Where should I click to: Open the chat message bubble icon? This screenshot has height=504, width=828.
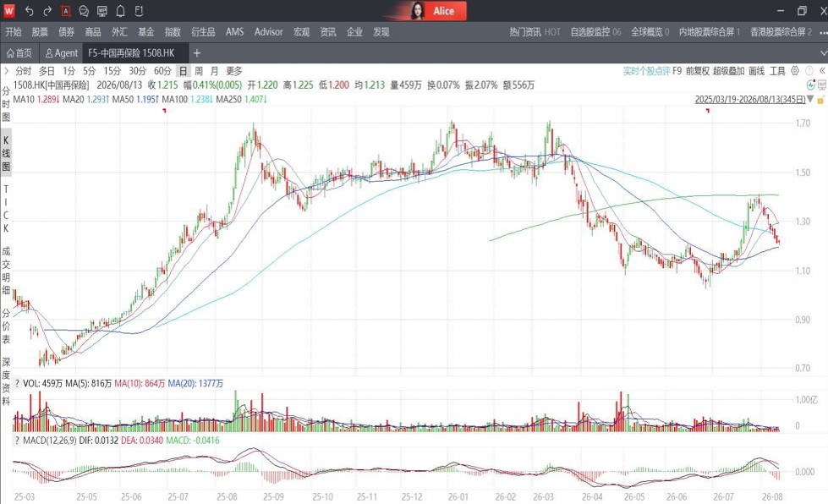pos(84,10)
